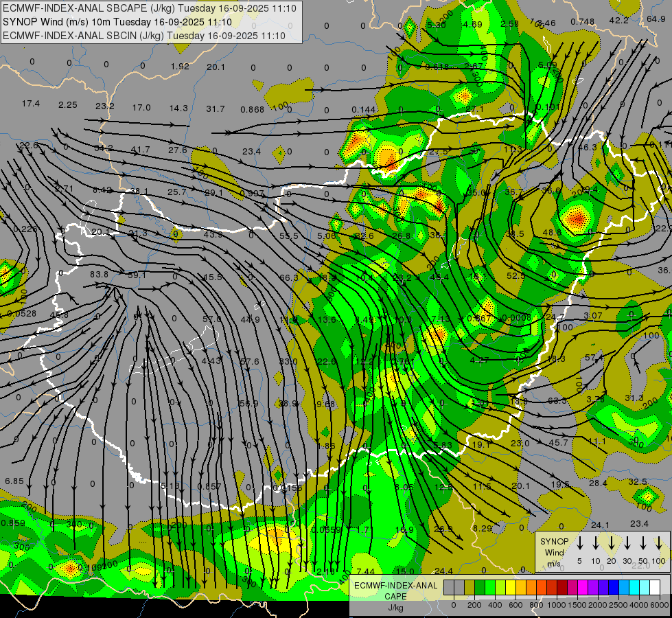This screenshot has width=672, height=618.
Task: Select the dark red swatch right of 1000
Action: (562, 587)
